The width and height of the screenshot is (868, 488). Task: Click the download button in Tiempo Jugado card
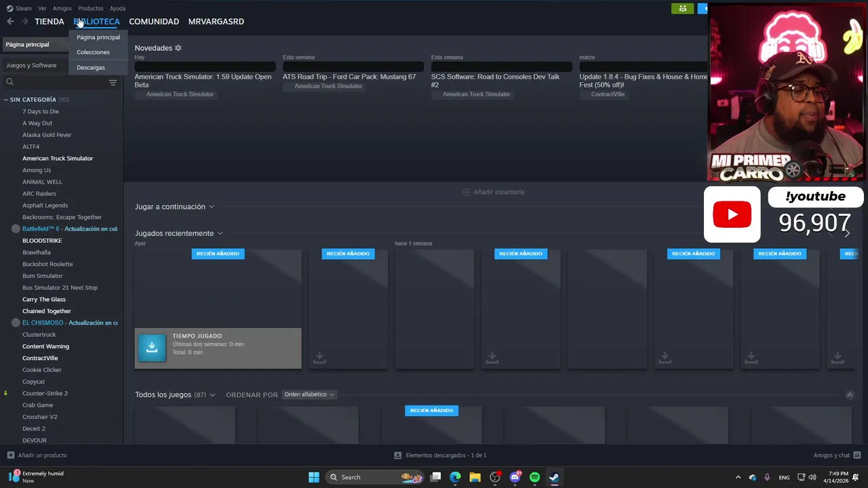point(152,348)
